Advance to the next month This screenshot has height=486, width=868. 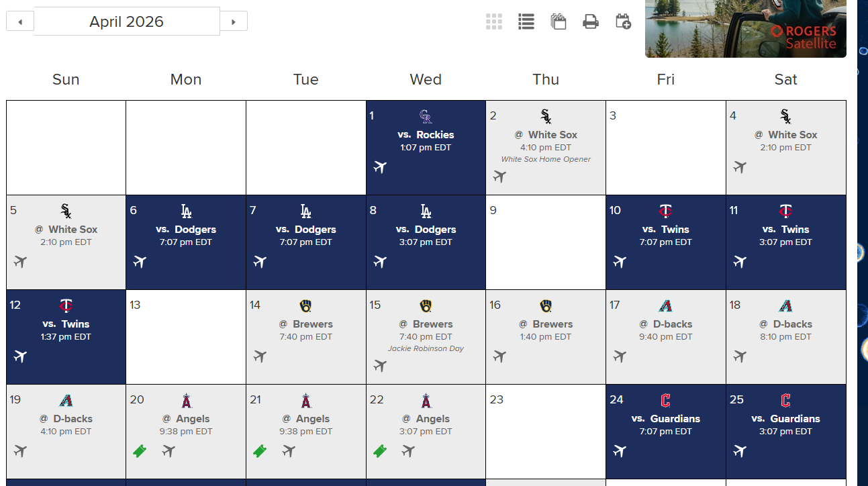tap(234, 21)
